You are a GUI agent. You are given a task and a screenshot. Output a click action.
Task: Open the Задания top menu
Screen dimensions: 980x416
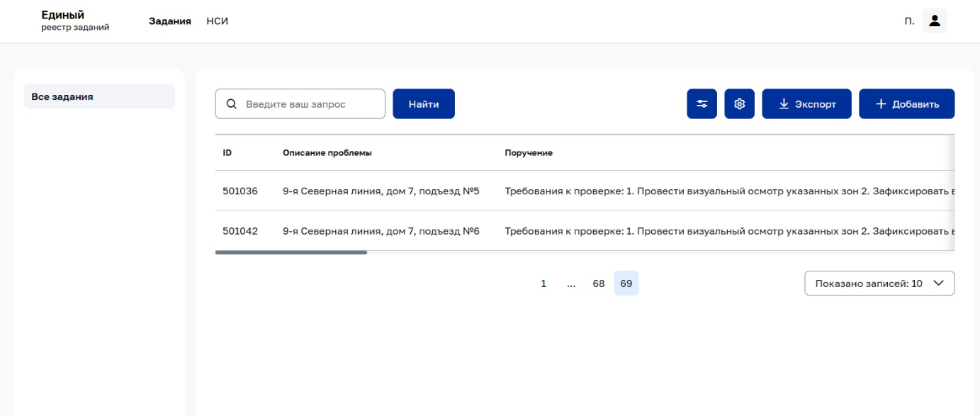click(x=170, y=21)
